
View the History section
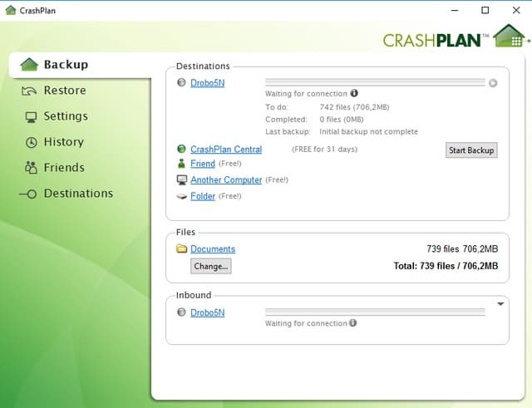[64, 142]
